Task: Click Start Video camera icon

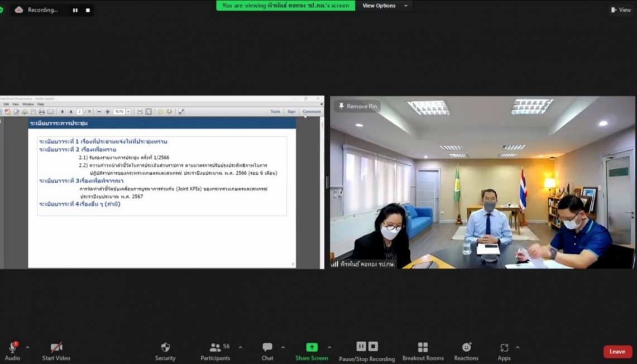Action: click(x=56, y=351)
